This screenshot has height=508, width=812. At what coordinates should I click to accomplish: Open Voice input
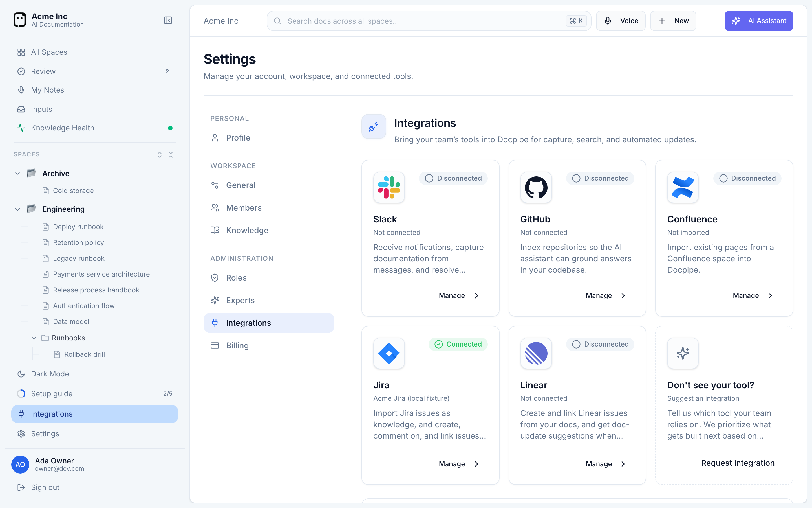pos(620,21)
